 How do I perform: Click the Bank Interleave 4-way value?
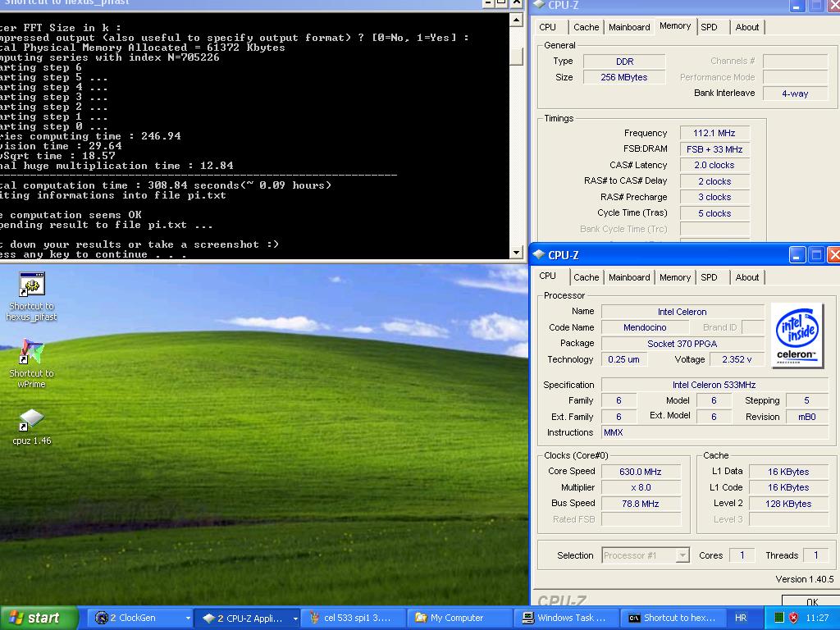point(795,94)
